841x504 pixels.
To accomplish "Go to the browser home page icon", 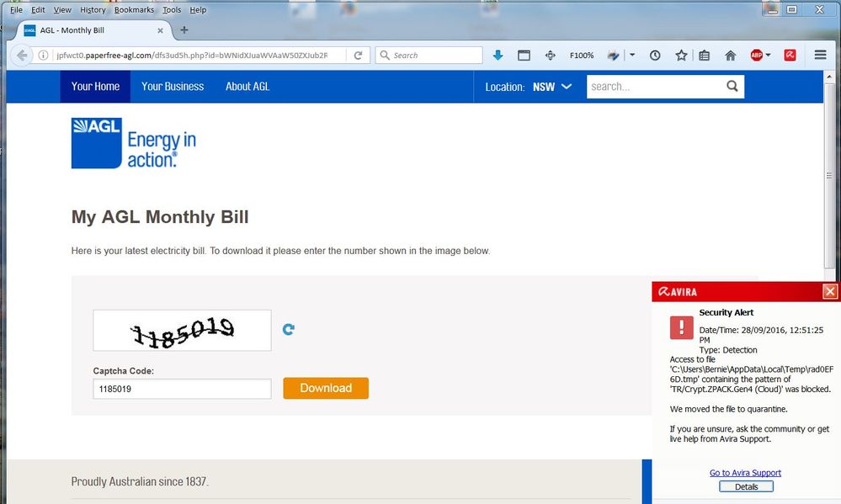I will (730, 56).
